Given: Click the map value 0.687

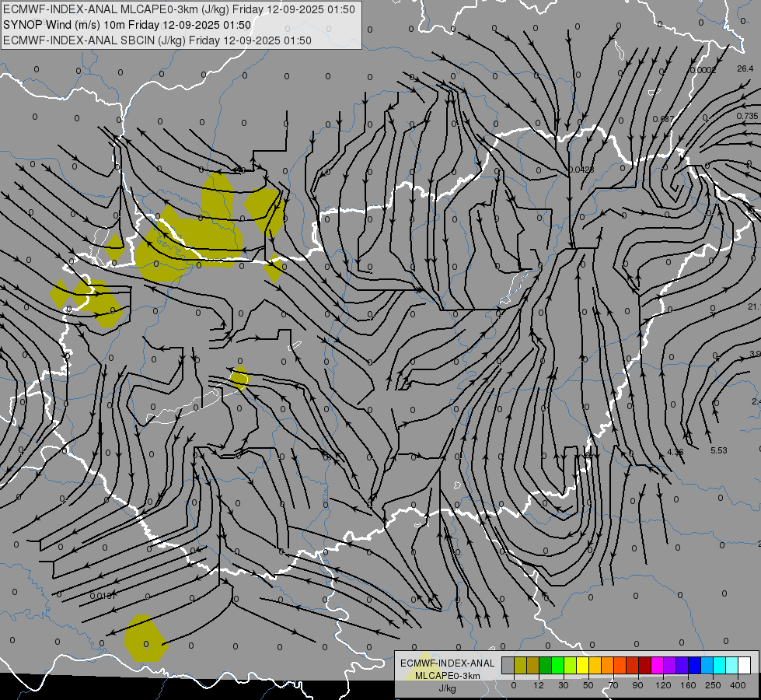Looking at the screenshot, I should [664, 119].
